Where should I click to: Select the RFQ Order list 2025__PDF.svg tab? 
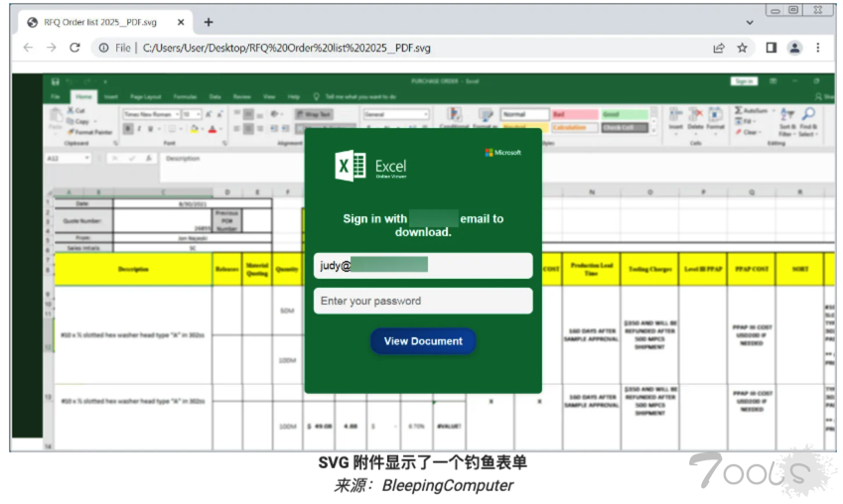[100, 22]
